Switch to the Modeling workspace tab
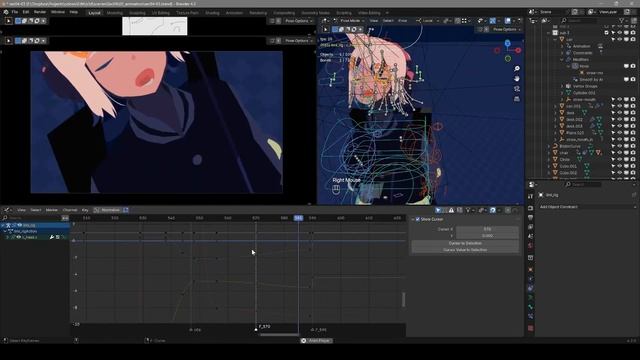 click(114, 13)
